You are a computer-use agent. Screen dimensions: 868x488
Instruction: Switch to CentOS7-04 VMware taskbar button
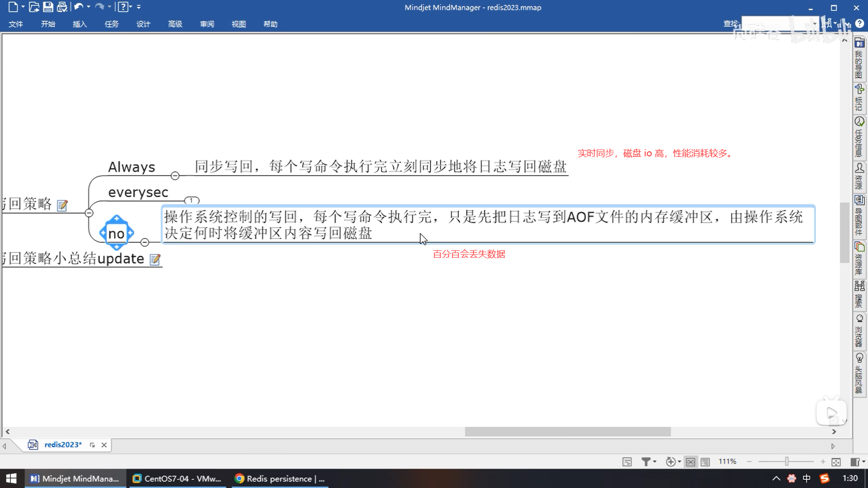point(177,479)
